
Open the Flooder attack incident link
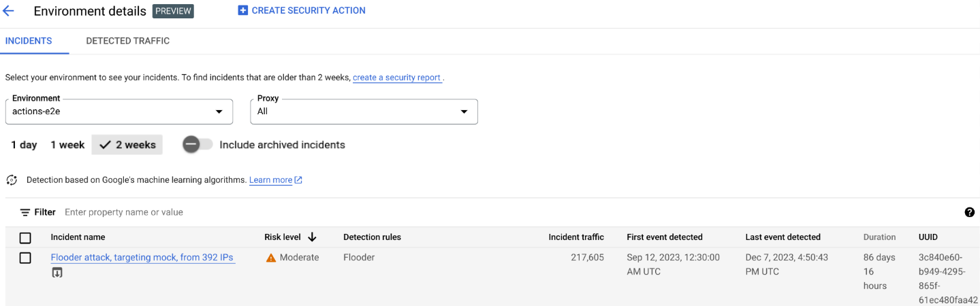tap(142, 258)
